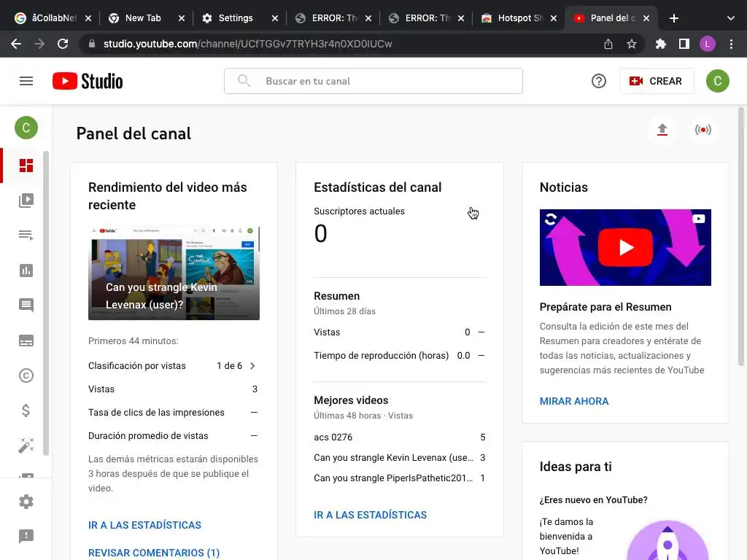747x560 pixels.
Task: Open a new browser tab with plus
Action: (x=673, y=18)
